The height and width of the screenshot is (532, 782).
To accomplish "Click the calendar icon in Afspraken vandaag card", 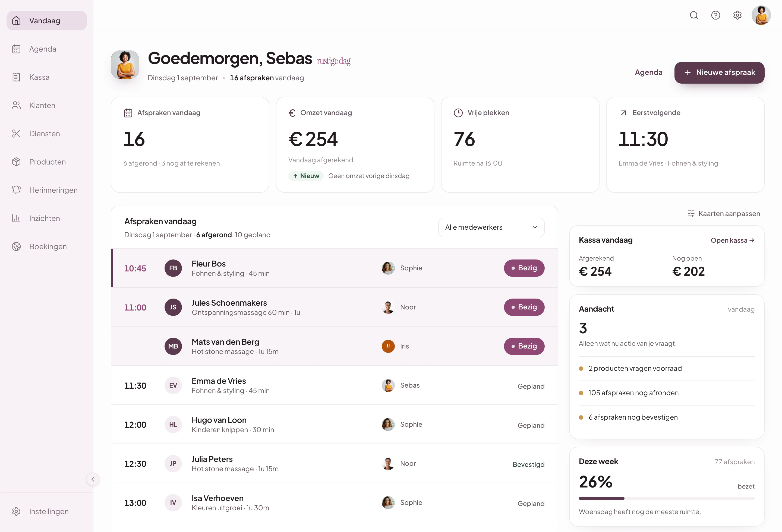I will point(128,113).
